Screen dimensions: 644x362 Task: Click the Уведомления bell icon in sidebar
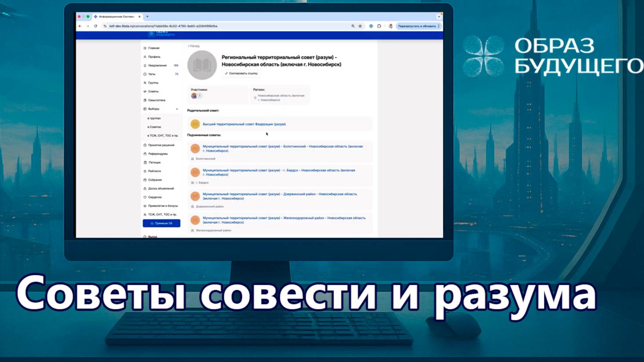pos(145,65)
